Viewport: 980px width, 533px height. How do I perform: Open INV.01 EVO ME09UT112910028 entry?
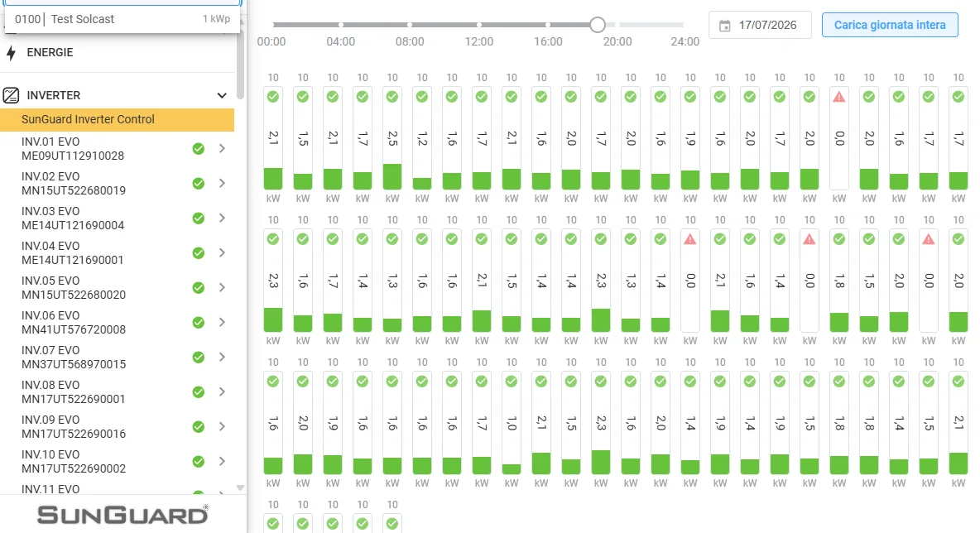click(117, 149)
